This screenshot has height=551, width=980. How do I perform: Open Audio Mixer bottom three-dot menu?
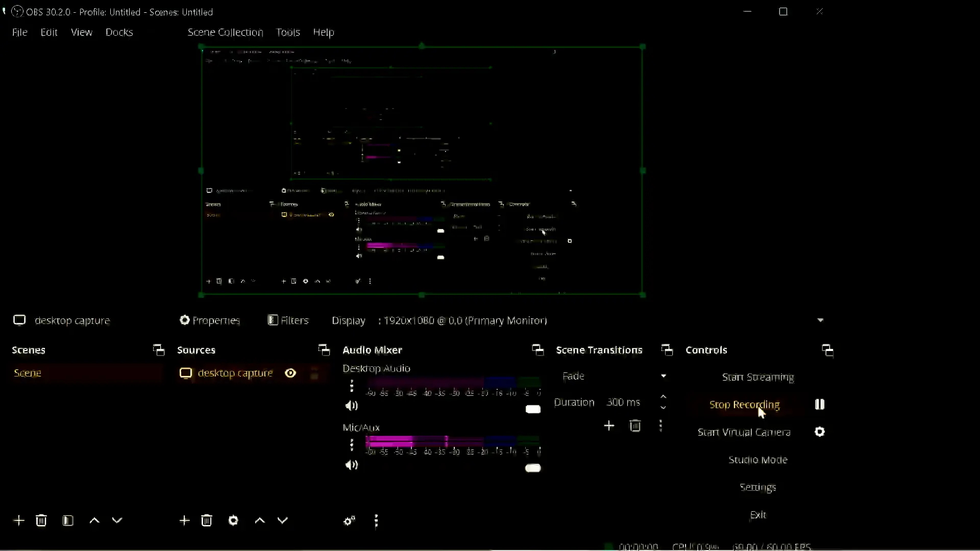376,521
